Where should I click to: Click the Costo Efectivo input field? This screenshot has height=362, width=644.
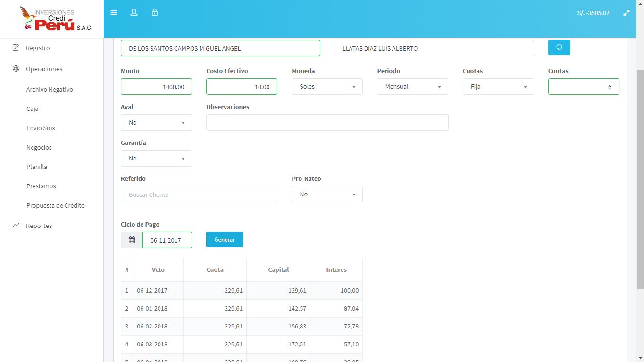(242, 87)
